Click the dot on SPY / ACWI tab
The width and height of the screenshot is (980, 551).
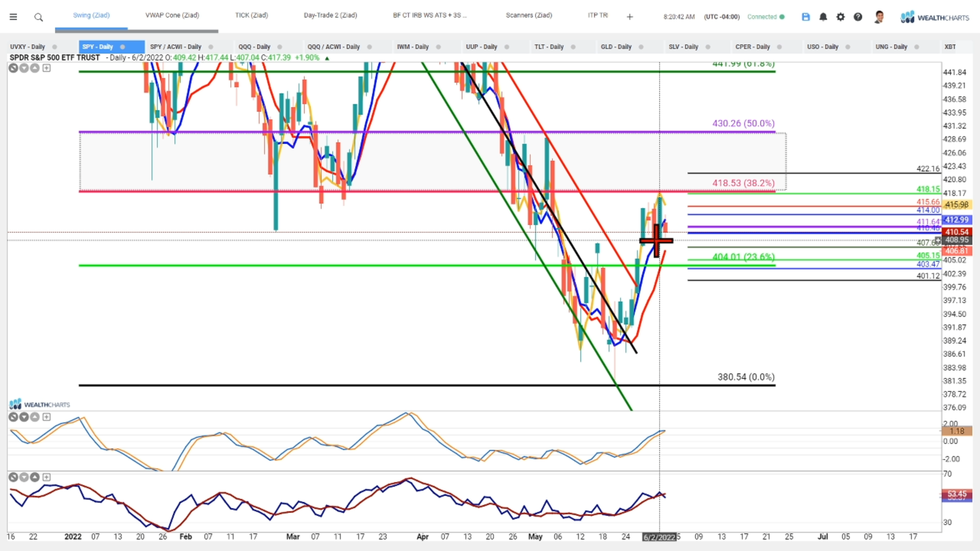point(211,47)
